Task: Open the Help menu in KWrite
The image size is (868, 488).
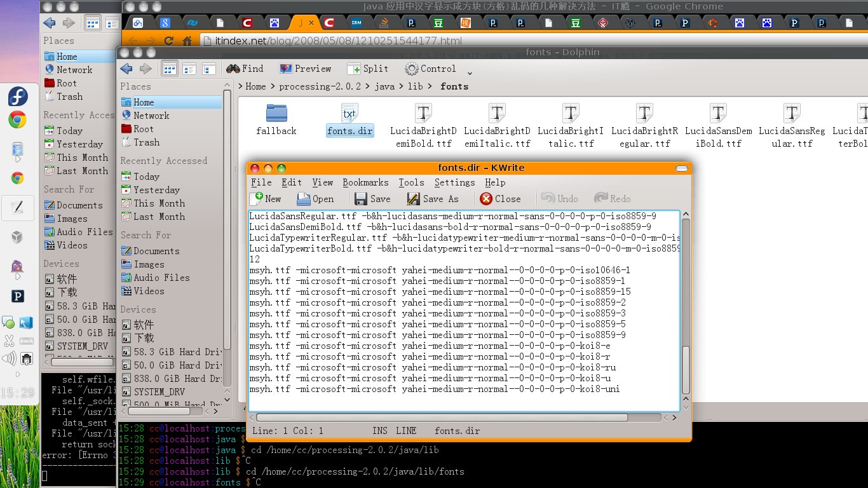Action: (495, 182)
